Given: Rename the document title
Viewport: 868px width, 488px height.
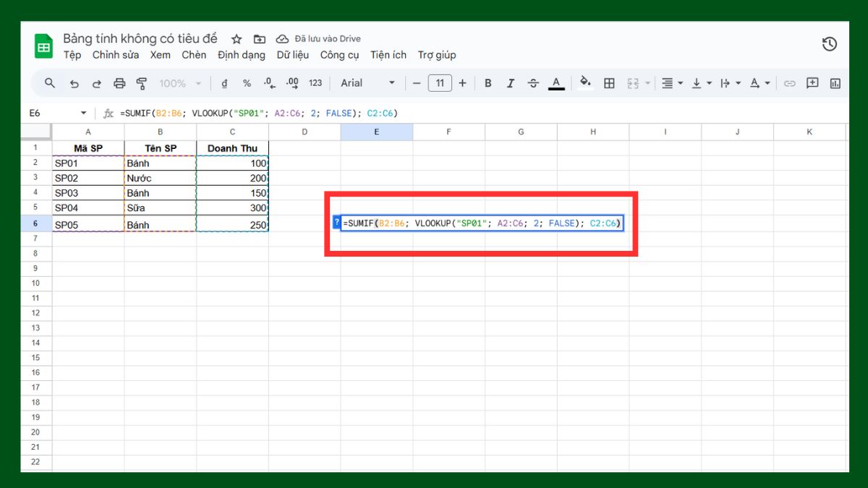Looking at the screenshot, I should 142,38.
